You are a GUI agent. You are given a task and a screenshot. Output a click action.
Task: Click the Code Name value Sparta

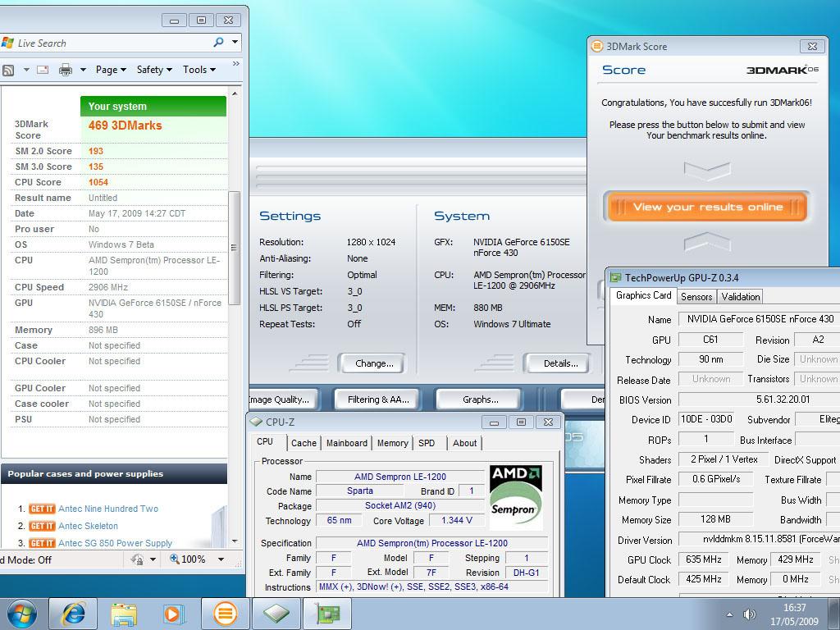click(x=360, y=491)
